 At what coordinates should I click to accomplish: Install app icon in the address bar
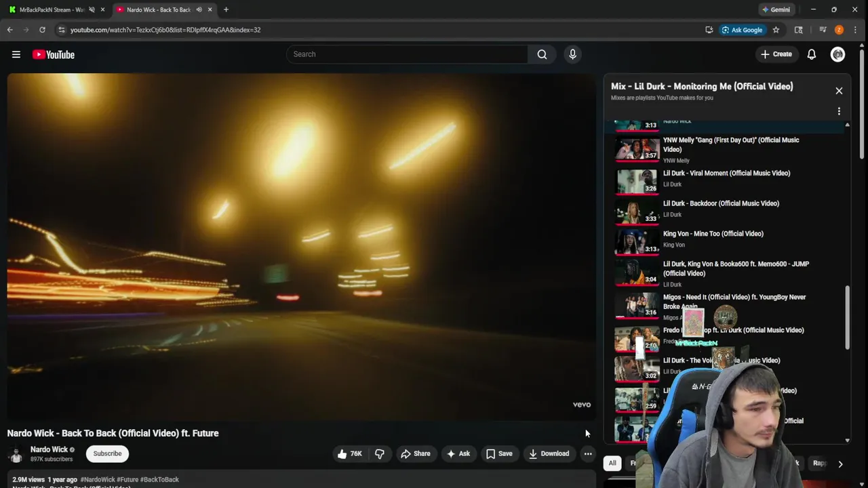709,30
